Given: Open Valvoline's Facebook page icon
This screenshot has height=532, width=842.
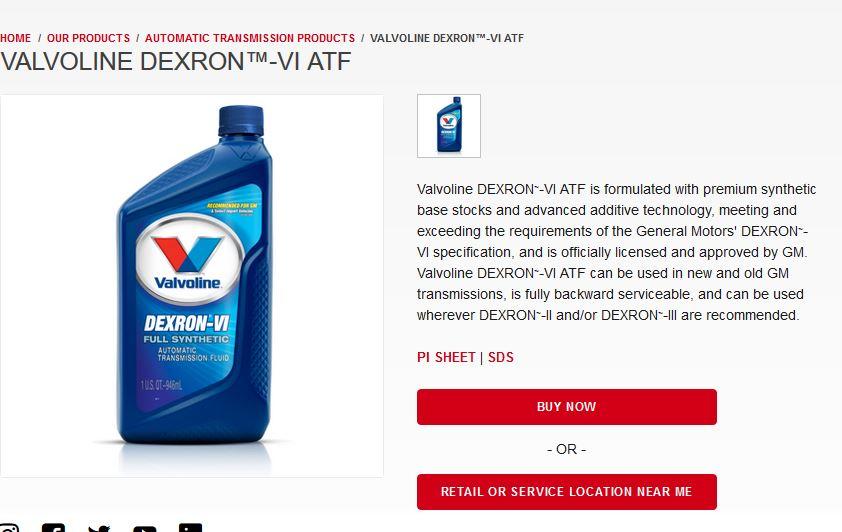Looking at the screenshot, I should tap(54, 528).
